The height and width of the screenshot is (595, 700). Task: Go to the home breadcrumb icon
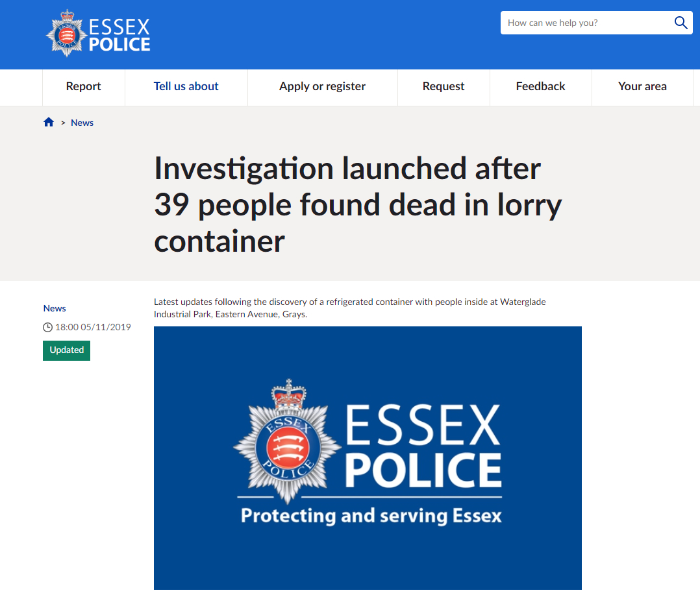49,122
